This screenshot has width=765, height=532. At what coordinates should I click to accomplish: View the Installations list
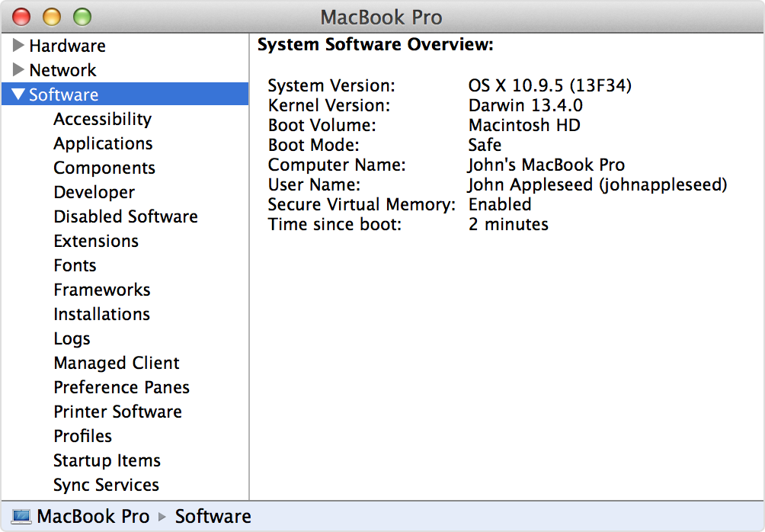[x=102, y=314]
